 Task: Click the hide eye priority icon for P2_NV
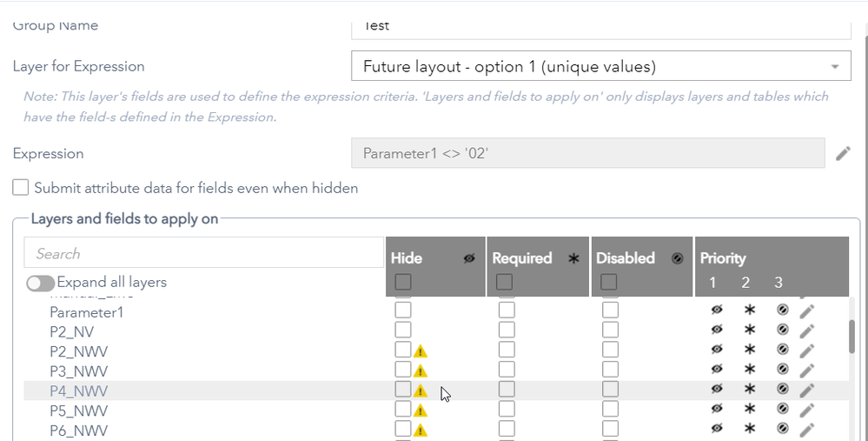point(717,330)
